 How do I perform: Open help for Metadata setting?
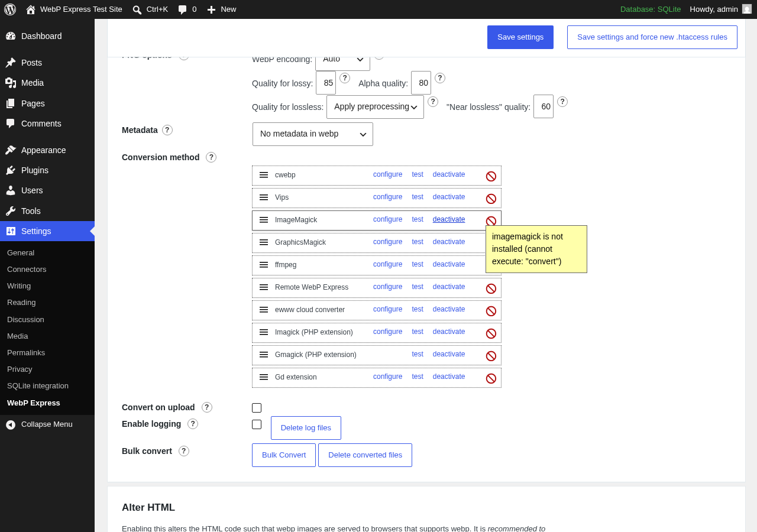pos(167,130)
